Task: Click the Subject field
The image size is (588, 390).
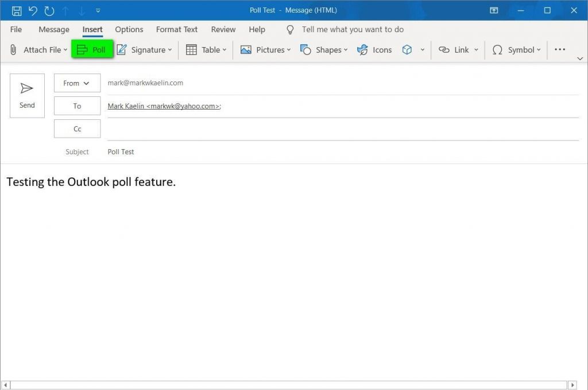Action: 230,151
